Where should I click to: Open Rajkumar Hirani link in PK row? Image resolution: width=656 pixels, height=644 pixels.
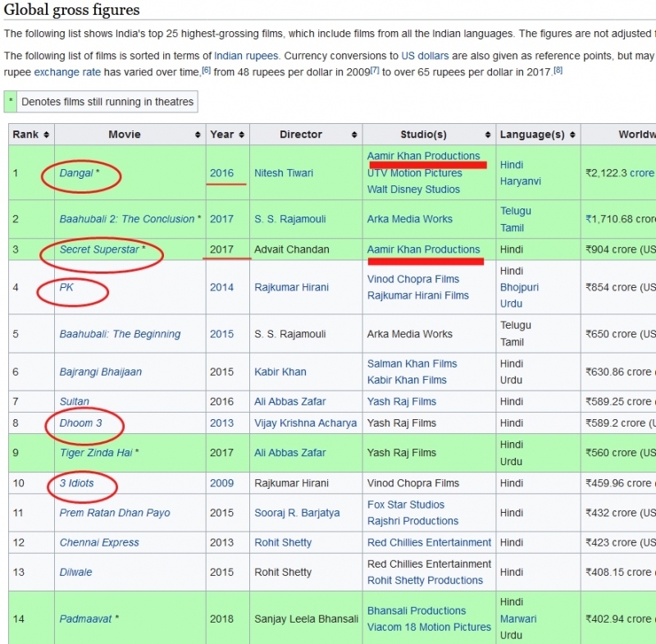pos(292,287)
